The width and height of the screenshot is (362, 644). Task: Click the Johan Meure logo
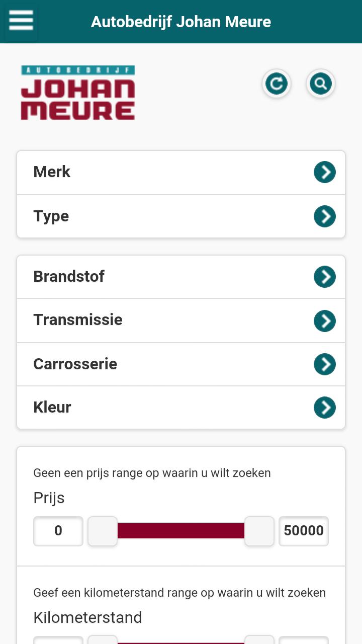77,93
